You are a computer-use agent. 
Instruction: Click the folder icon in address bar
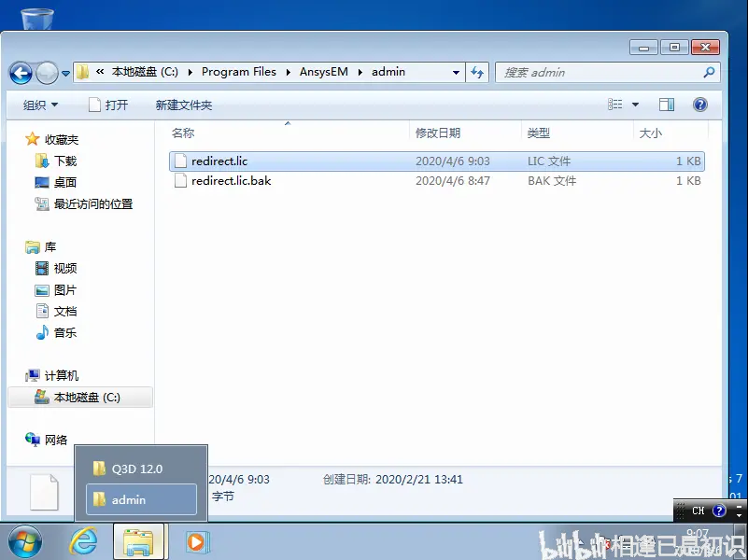tap(82, 72)
